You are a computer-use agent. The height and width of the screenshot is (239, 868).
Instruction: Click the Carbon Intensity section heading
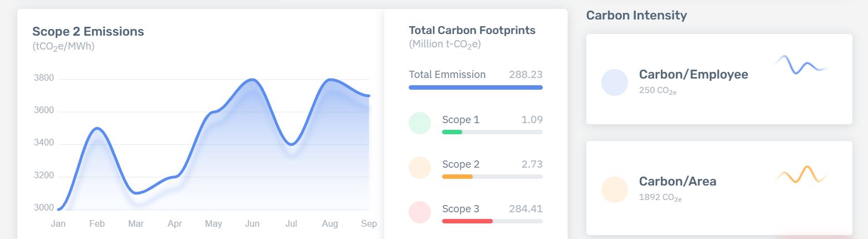click(636, 16)
